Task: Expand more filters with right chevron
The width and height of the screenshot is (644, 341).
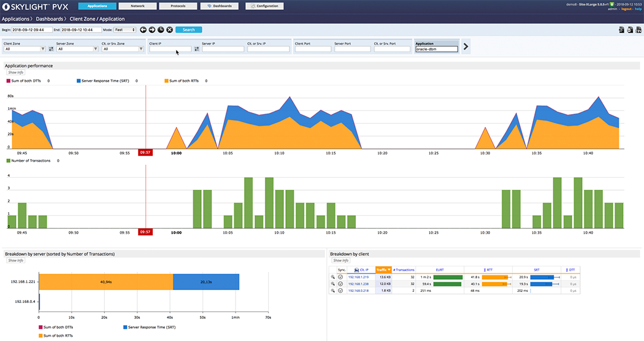Action: [466, 47]
